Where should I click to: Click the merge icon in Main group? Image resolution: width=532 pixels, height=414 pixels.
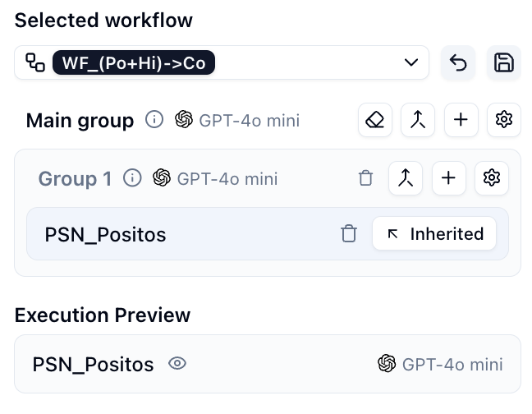[418, 121]
